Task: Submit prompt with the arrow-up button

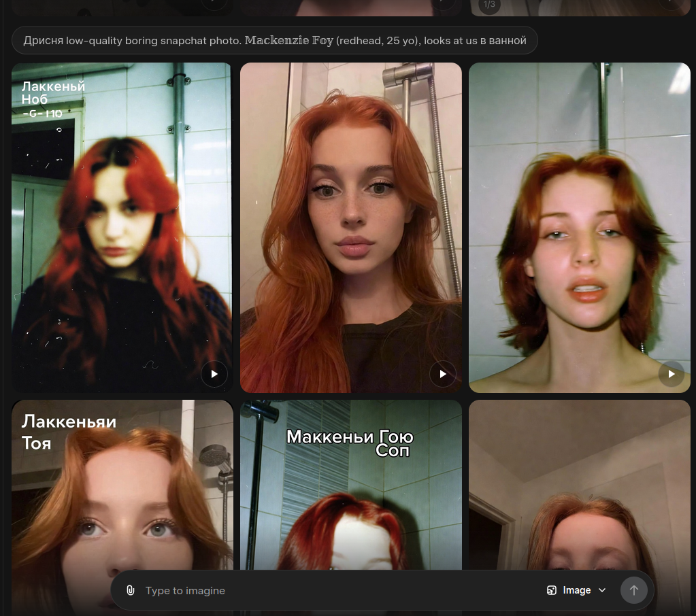Action: (x=633, y=590)
